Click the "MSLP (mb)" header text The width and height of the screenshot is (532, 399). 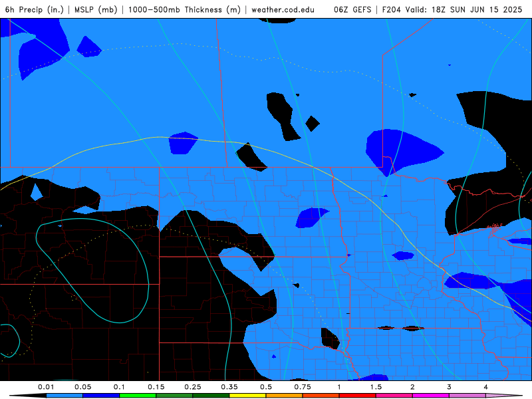point(96,9)
